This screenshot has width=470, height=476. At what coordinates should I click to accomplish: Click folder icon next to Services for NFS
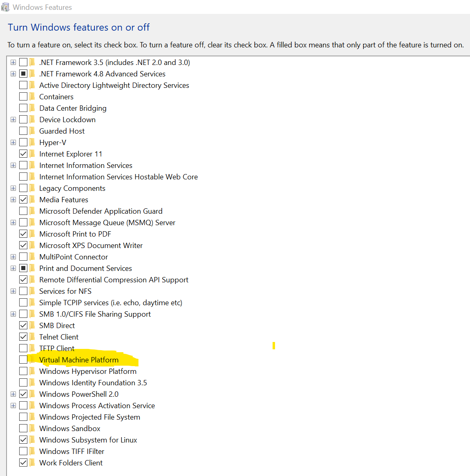click(x=32, y=291)
